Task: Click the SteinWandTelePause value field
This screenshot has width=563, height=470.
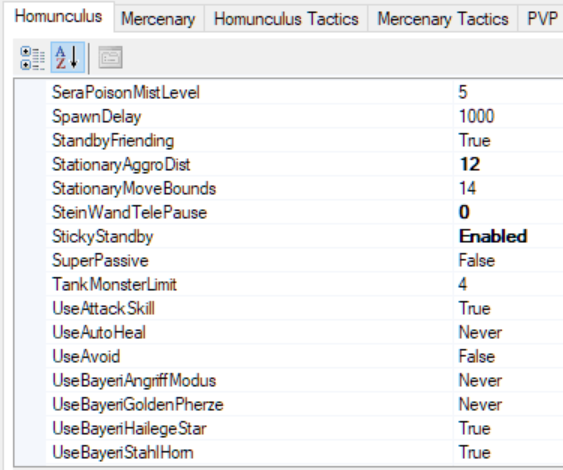Action: (508, 212)
